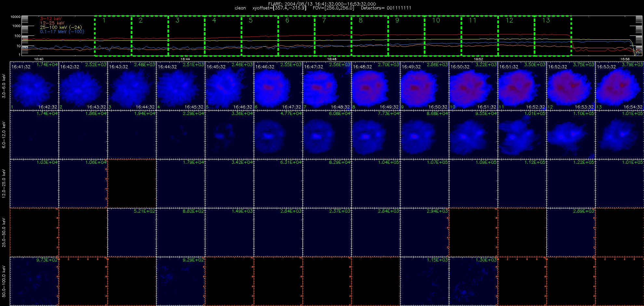Click the '8.29E+04' value label
The image size is (644, 306).
(x=340, y=162)
